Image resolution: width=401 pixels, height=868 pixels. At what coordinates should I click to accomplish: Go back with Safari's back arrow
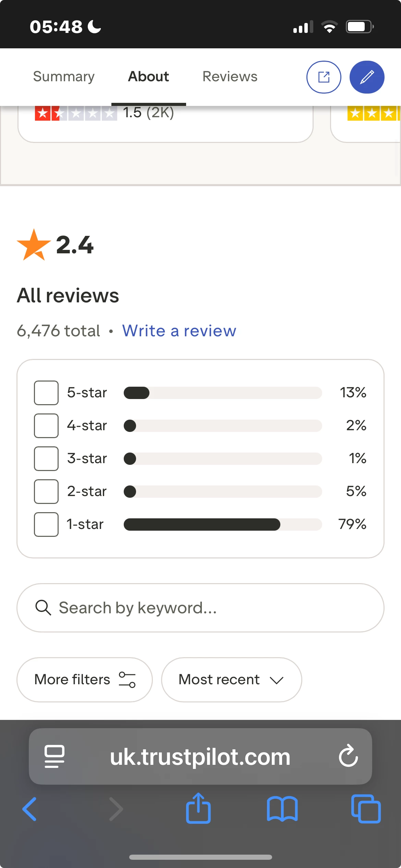(x=29, y=809)
